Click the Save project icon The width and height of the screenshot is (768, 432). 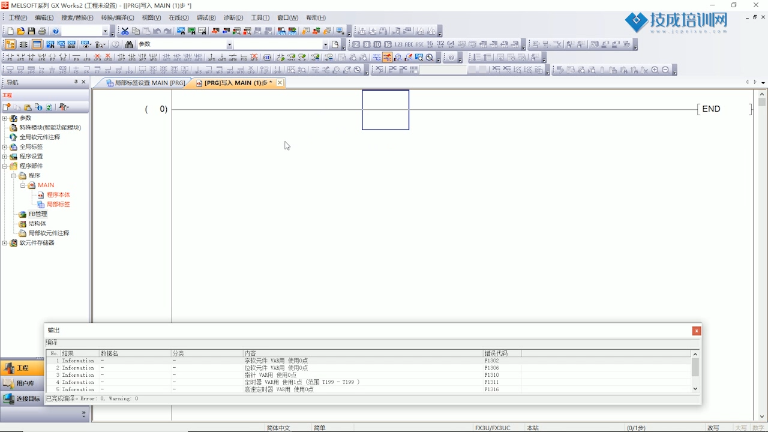31,32
